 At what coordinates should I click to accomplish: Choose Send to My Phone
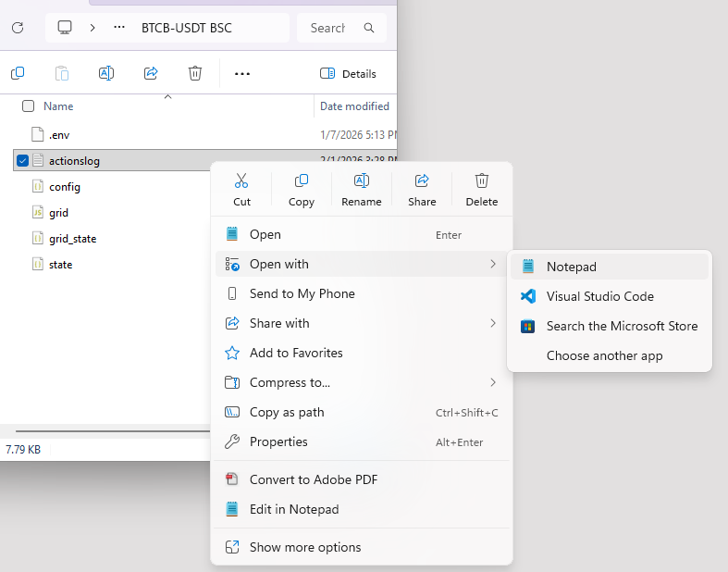[x=361, y=293]
